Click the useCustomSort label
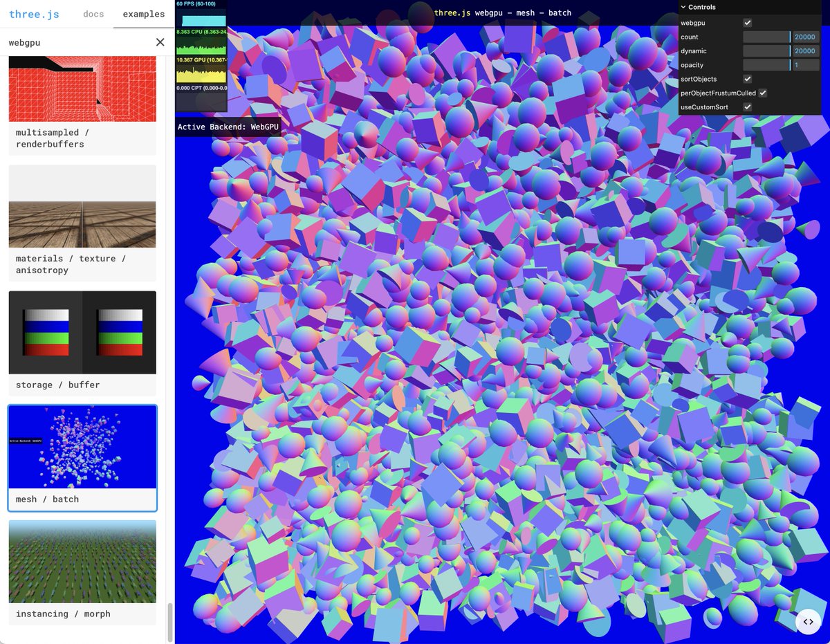830x644 pixels. coord(704,107)
